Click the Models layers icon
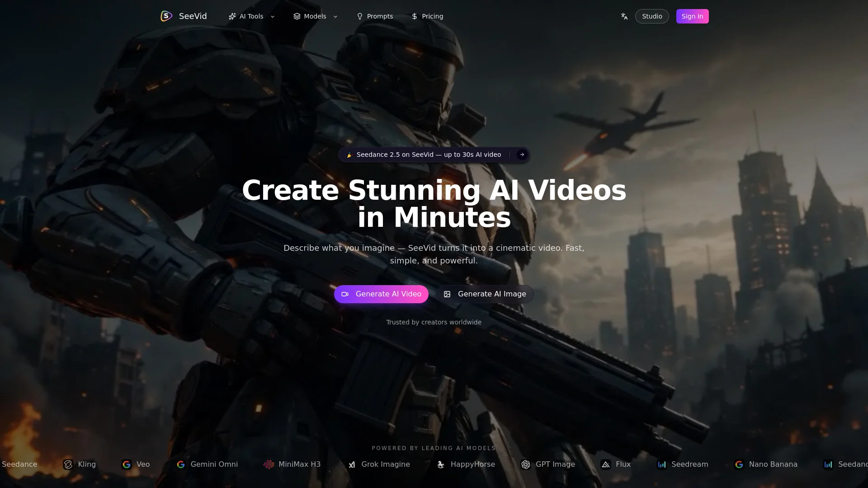 pos(297,16)
